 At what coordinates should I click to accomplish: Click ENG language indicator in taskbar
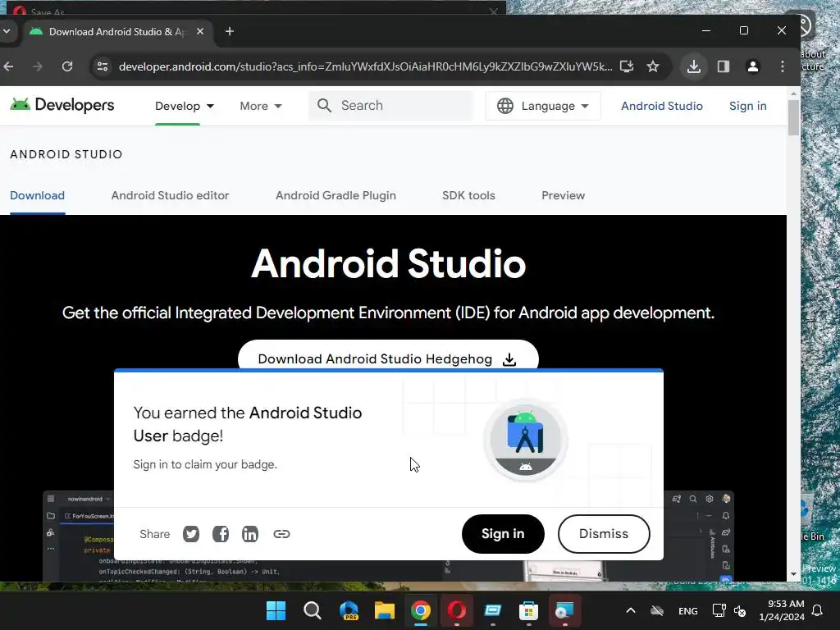[x=688, y=610]
